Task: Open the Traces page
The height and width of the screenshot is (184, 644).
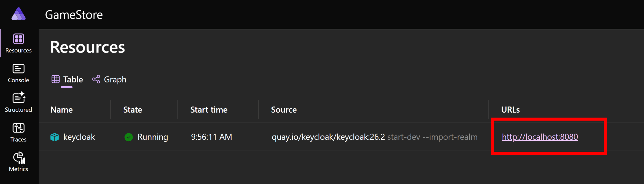Action: point(19,132)
